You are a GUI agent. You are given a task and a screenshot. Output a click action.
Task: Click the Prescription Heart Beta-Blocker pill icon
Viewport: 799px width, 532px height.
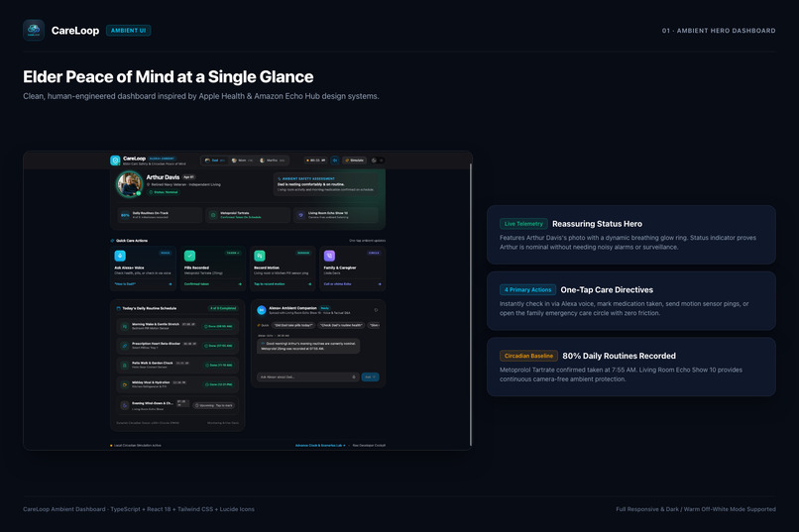(124, 346)
